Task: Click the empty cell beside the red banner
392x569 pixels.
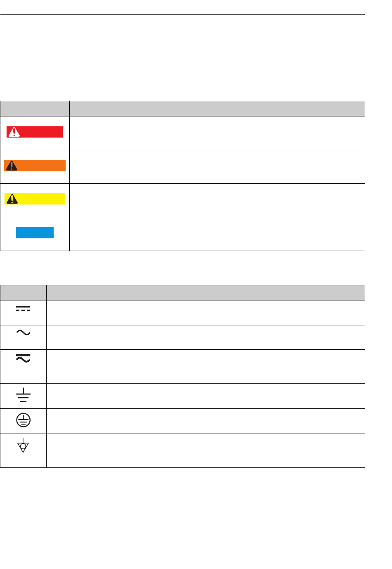Action: tap(217, 133)
